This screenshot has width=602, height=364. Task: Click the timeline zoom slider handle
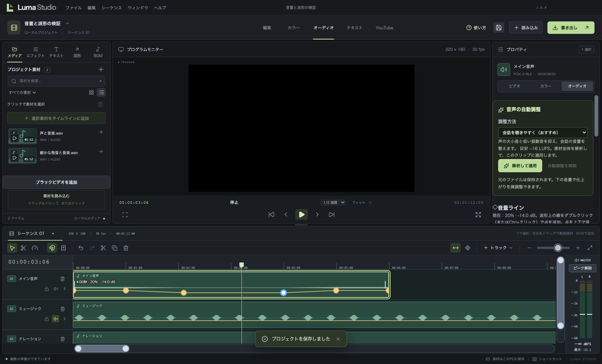(x=558, y=247)
